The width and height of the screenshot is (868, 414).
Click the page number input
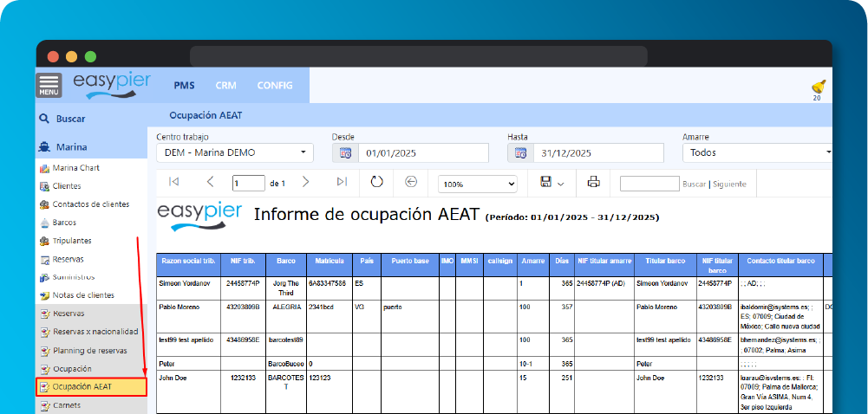tap(249, 184)
